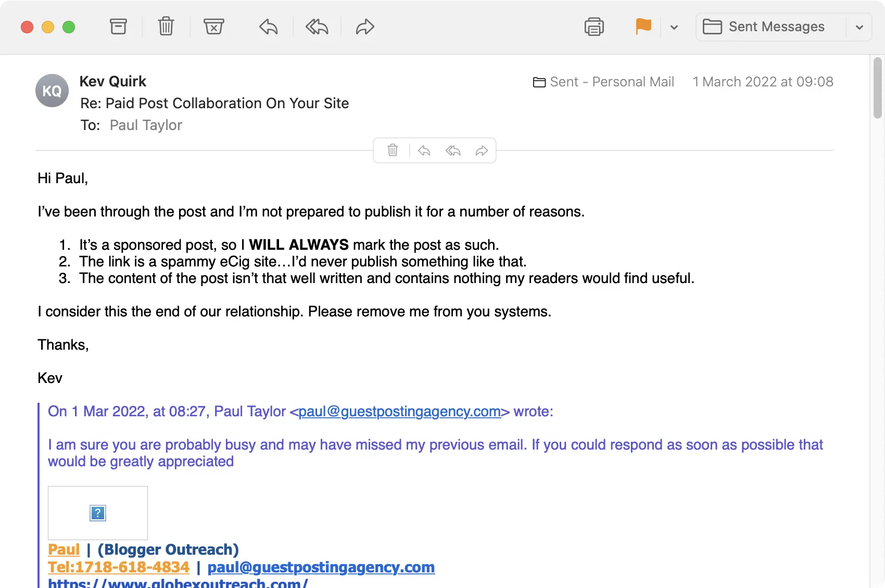The height and width of the screenshot is (588, 885).
Task: Click the toolbar Reply All icon
Action: click(317, 27)
